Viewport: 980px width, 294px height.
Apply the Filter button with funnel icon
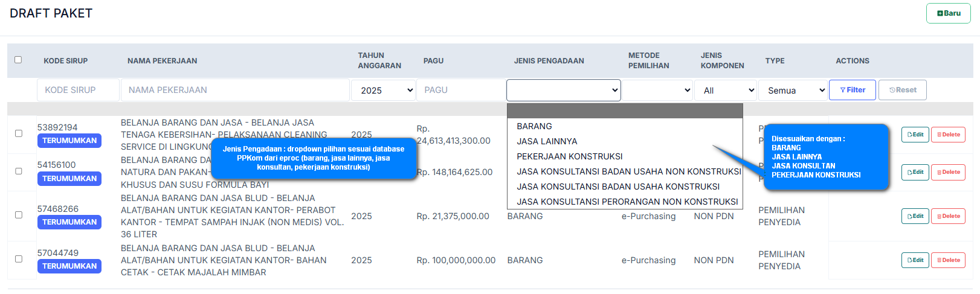pos(852,90)
